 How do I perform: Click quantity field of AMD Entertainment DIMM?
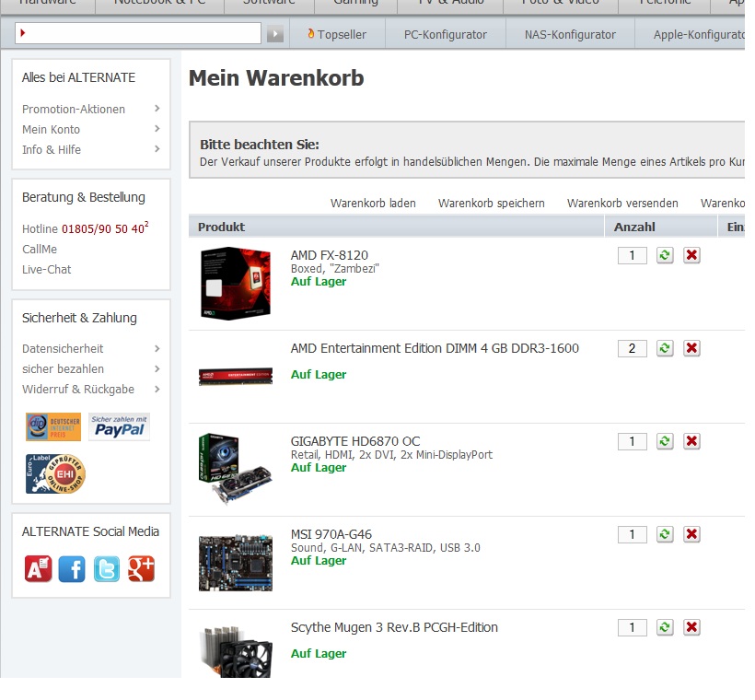click(x=633, y=348)
